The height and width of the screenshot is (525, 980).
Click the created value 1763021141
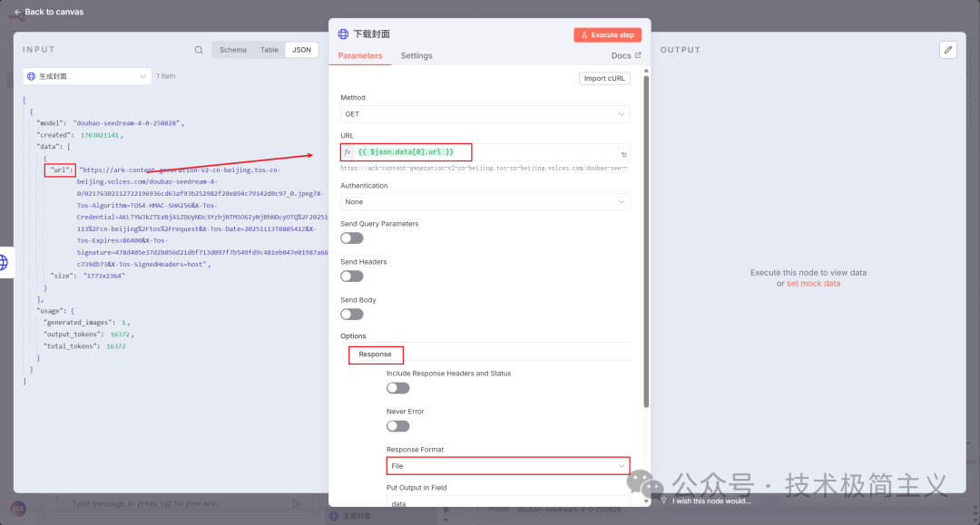[x=100, y=135]
